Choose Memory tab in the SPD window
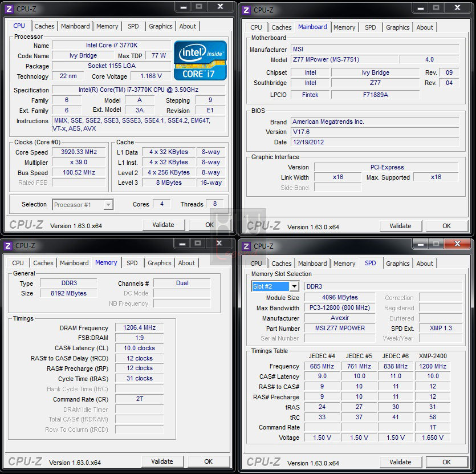The image size is (476, 474). [x=344, y=264]
